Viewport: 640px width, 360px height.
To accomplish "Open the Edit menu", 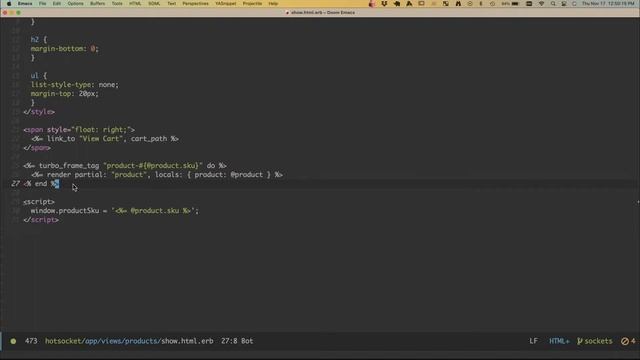I will [57, 4].
